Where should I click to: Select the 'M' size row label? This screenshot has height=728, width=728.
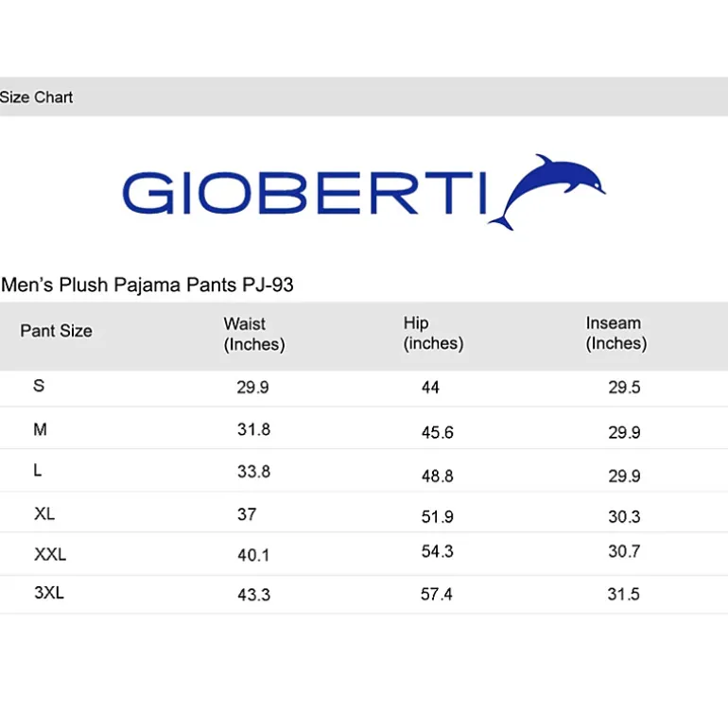pos(41,429)
